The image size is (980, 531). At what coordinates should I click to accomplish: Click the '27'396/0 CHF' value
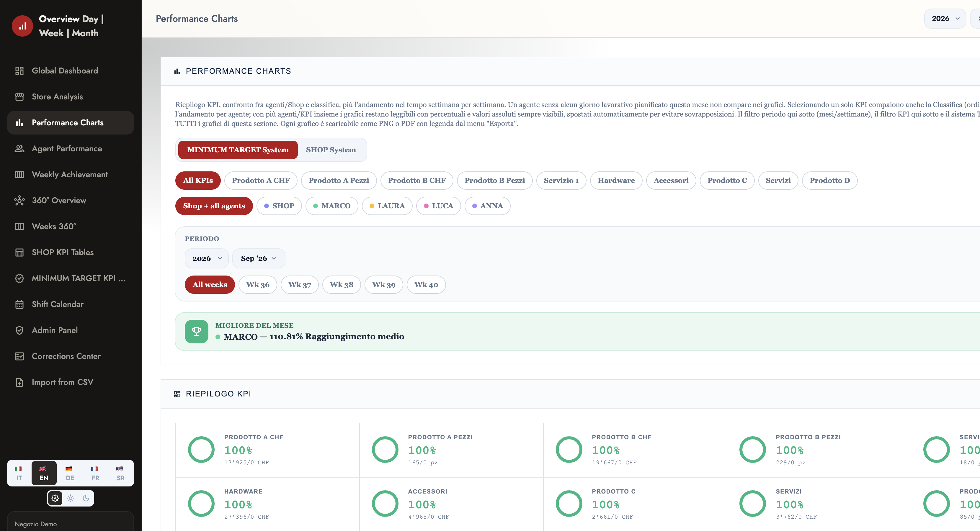click(x=246, y=517)
